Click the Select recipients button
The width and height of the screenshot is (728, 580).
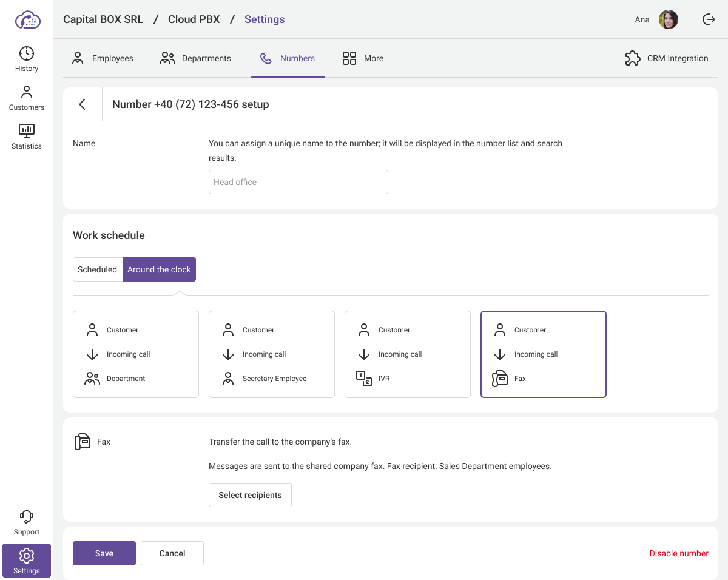250,495
